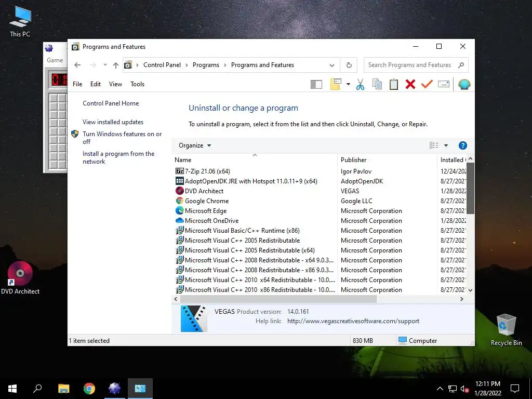Click the blue Help question mark icon
Viewport: 532px width, 399px height.
coord(462,145)
